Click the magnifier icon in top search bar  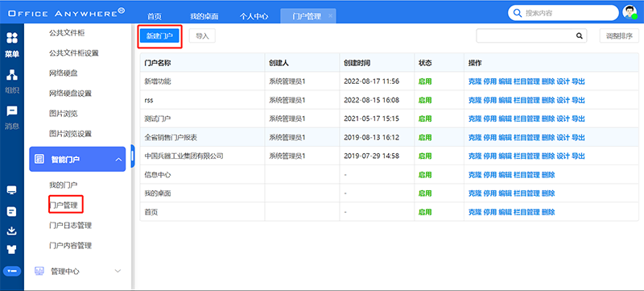pos(518,13)
